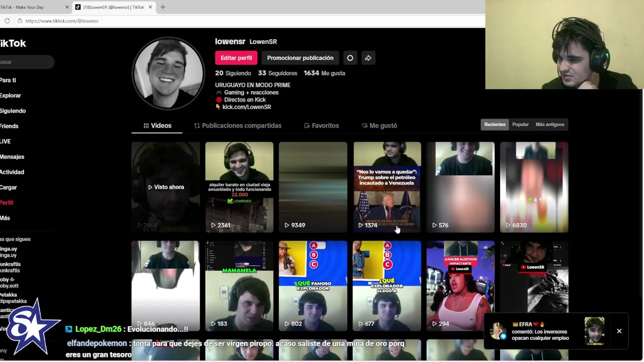The height and width of the screenshot is (362, 644).
Task: Click the search field in sidebar
Action: (27, 62)
